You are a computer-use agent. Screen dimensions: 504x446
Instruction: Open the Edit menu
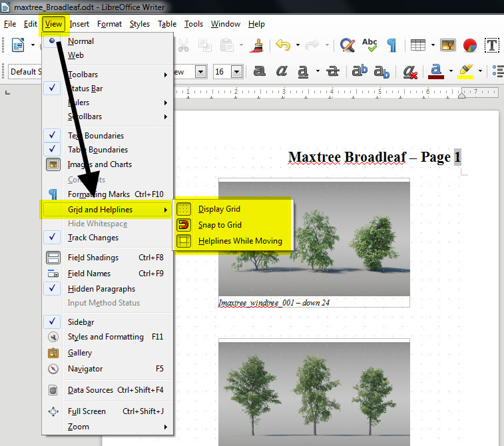coord(31,24)
